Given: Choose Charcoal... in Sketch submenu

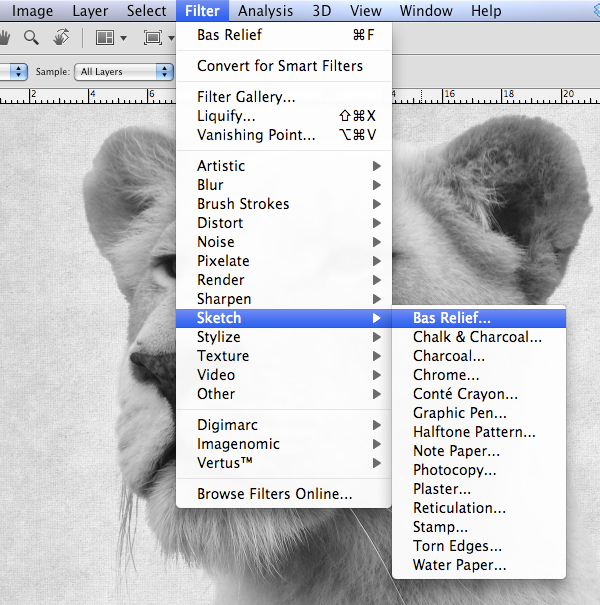Looking at the screenshot, I should coord(479,356).
